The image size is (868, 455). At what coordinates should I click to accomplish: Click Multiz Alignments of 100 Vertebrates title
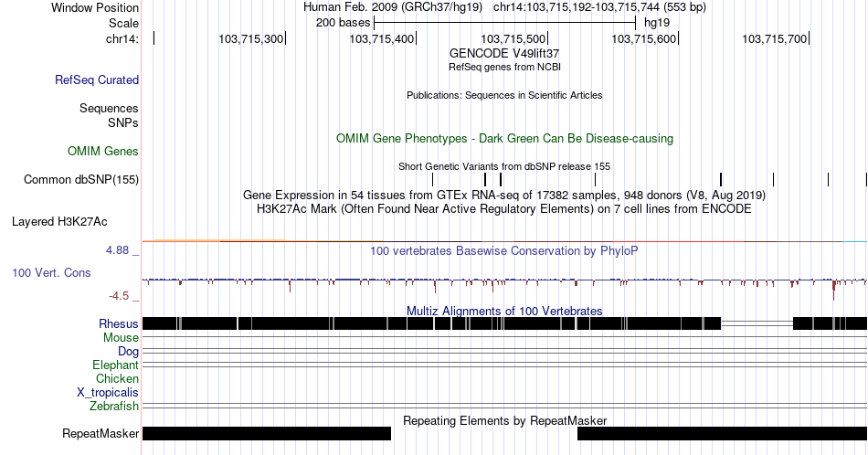coord(504,311)
